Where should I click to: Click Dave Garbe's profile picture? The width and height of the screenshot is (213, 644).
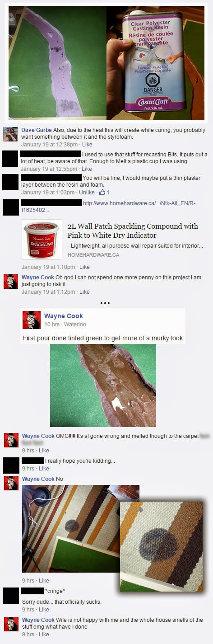(10, 134)
